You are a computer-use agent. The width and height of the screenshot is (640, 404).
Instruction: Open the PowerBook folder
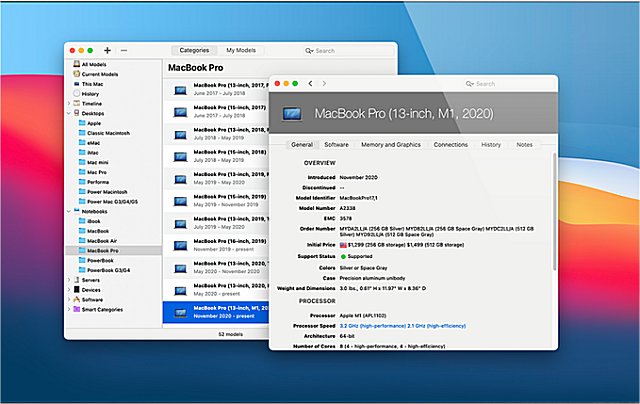pyautogui.click(x=96, y=260)
